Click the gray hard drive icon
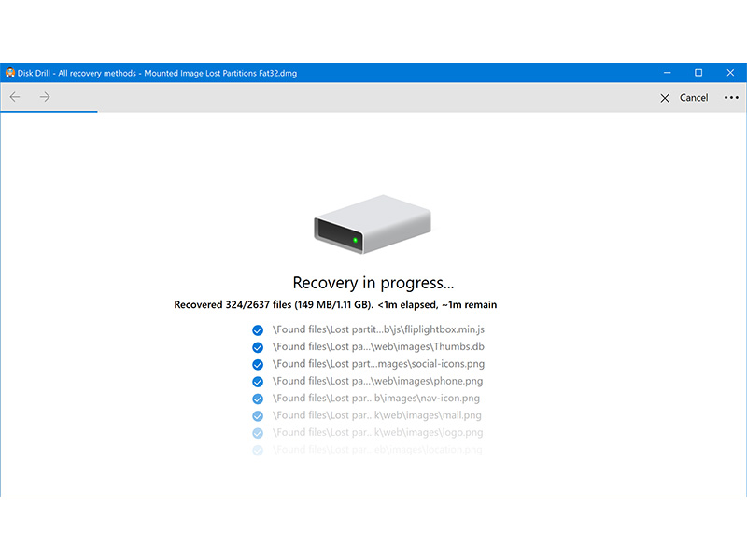Viewport: 747px width, 560px height. [x=373, y=225]
